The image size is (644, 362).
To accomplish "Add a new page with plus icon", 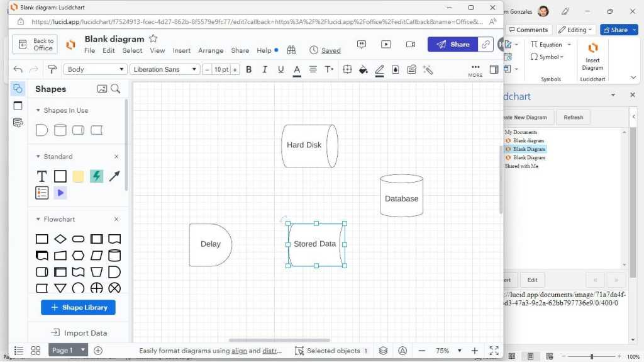I will point(98,351).
